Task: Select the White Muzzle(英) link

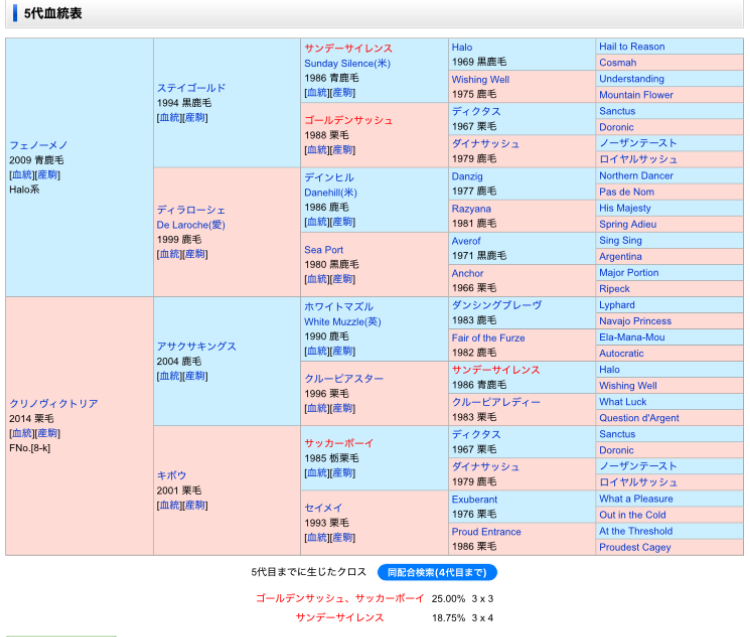Action: (x=342, y=322)
